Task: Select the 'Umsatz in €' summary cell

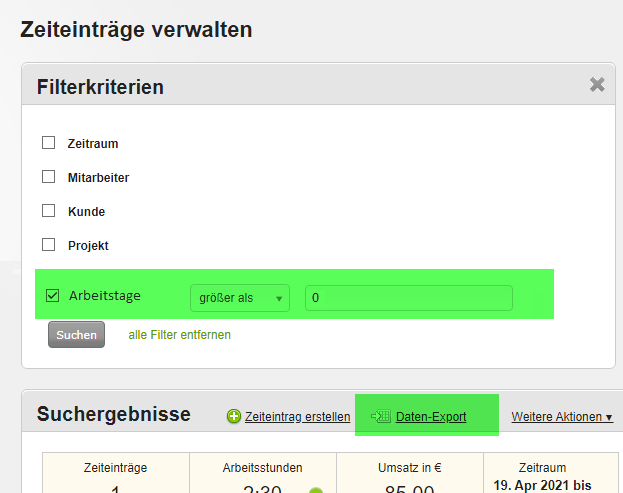Action: coord(410,473)
